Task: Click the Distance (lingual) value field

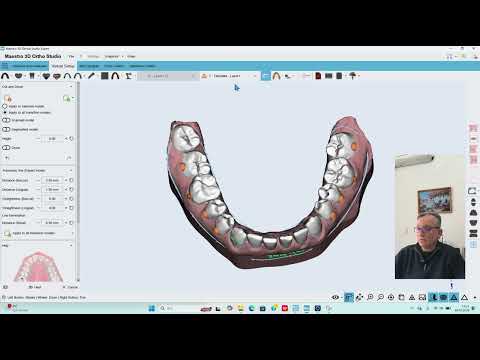Action: point(52,189)
